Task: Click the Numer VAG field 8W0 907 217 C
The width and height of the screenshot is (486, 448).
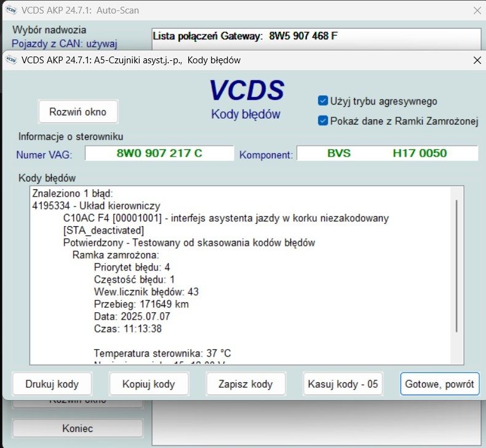Action: point(159,153)
